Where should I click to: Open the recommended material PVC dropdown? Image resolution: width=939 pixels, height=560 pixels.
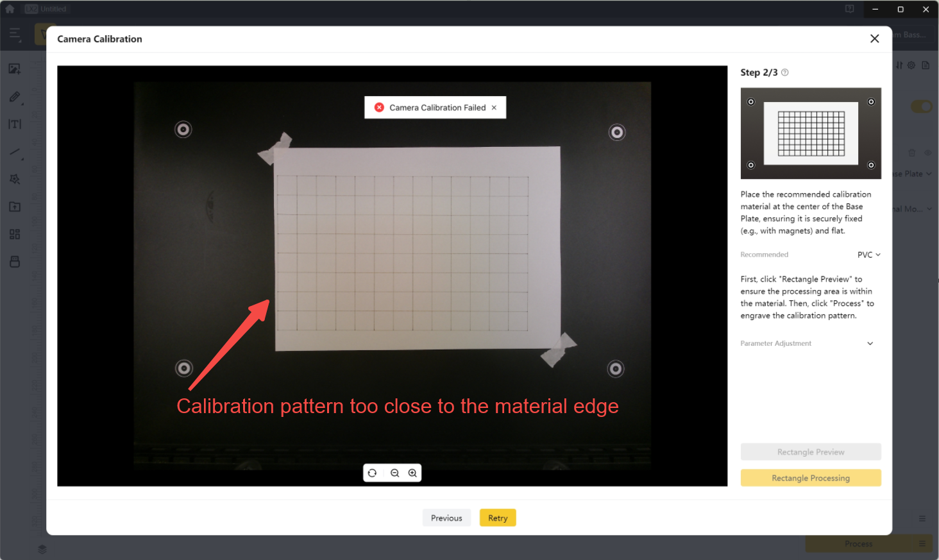tap(869, 255)
